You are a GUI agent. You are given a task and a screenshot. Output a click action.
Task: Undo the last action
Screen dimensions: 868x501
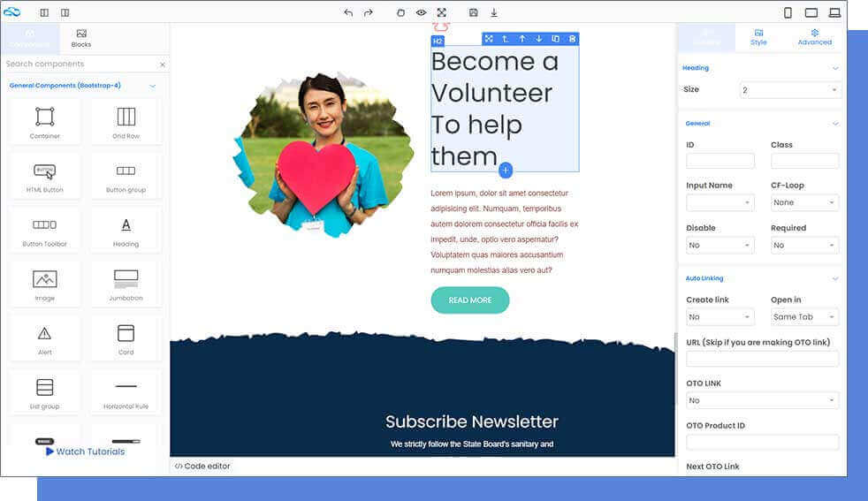[x=348, y=12]
